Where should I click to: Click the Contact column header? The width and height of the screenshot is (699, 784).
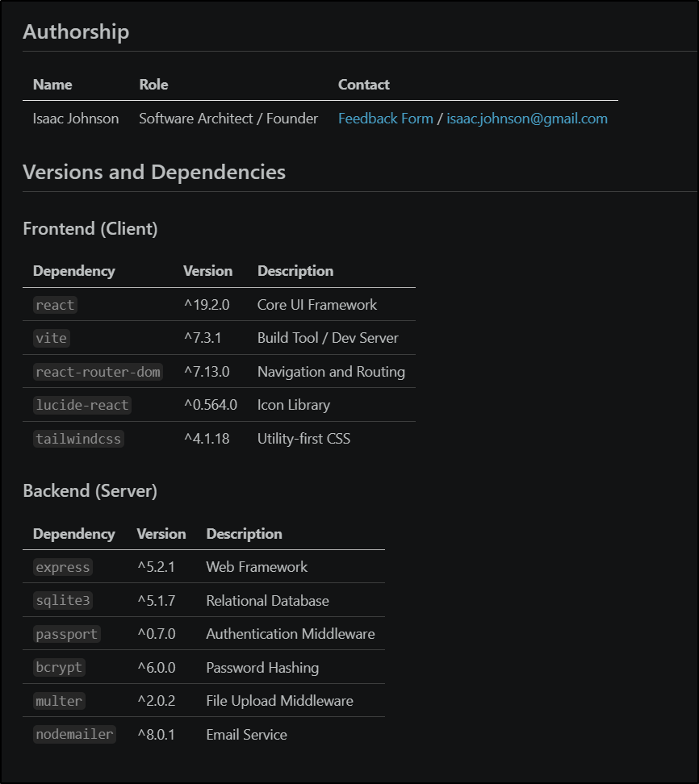[363, 85]
